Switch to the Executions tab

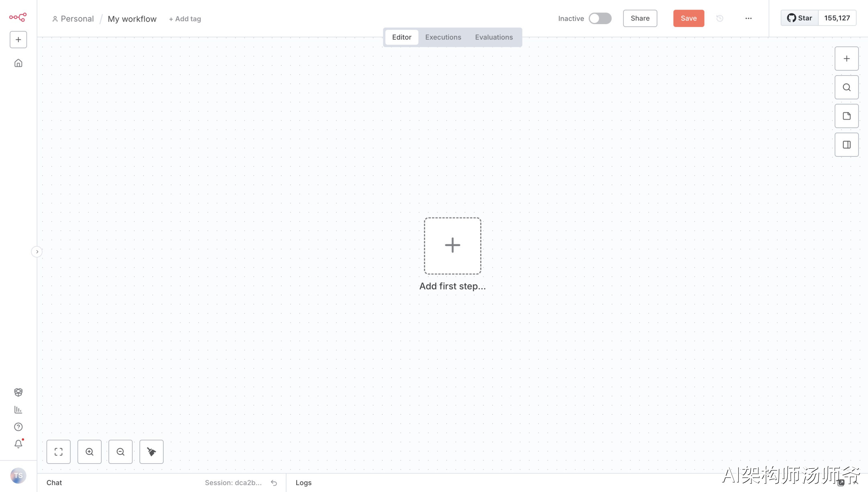[443, 37]
